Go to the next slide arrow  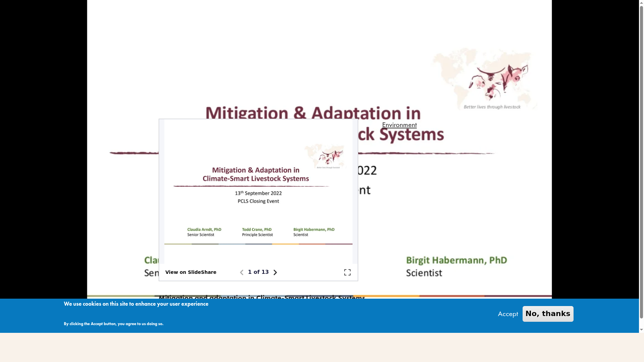[x=275, y=273]
